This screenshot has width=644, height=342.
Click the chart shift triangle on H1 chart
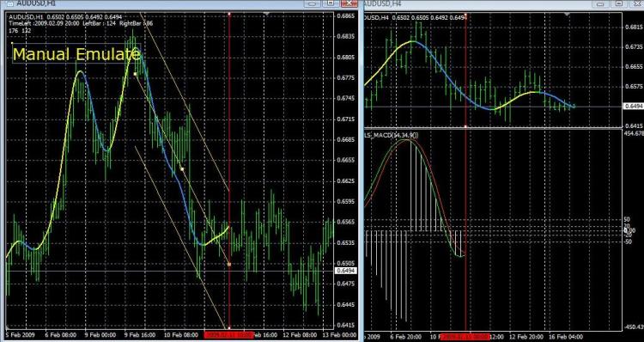click(x=267, y=15)
